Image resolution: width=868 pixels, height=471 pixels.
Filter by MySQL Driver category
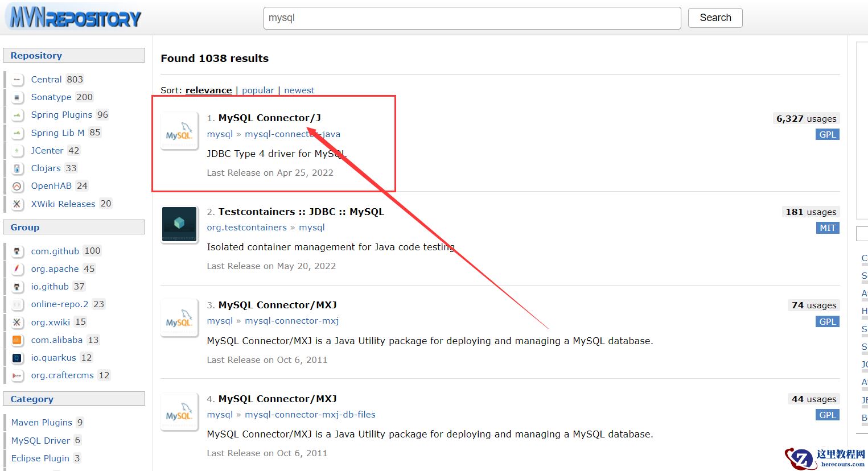coord(40,441)
